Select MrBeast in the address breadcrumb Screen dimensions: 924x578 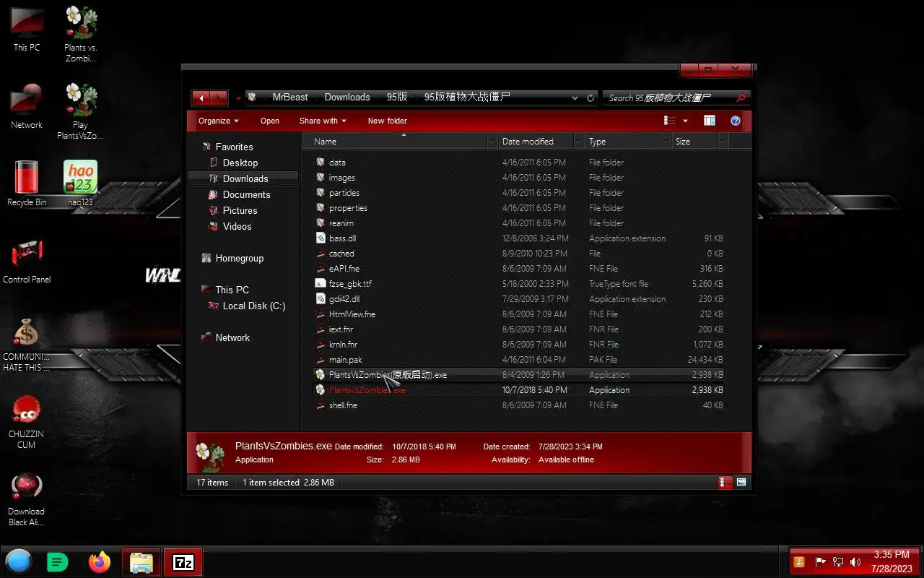tap(290, 98)
